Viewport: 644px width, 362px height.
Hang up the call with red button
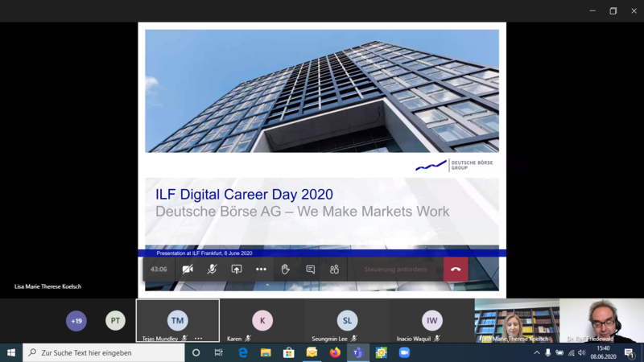(x=456, y=269)
